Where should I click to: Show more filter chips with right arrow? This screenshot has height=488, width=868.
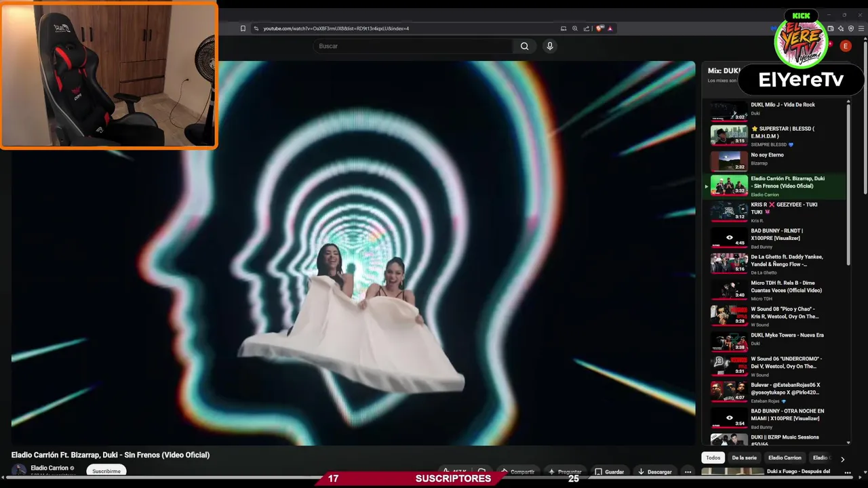pos(842,459)
